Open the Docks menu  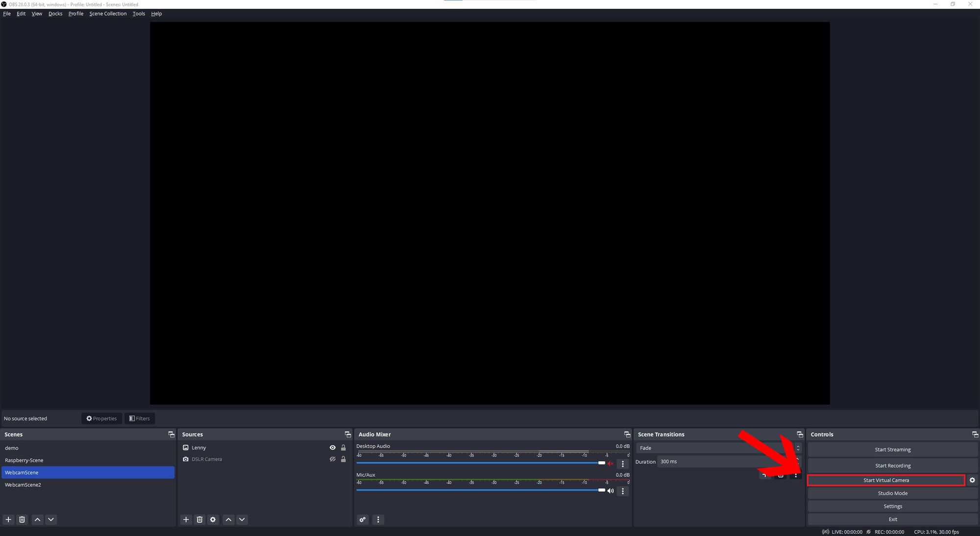(55, 14)
